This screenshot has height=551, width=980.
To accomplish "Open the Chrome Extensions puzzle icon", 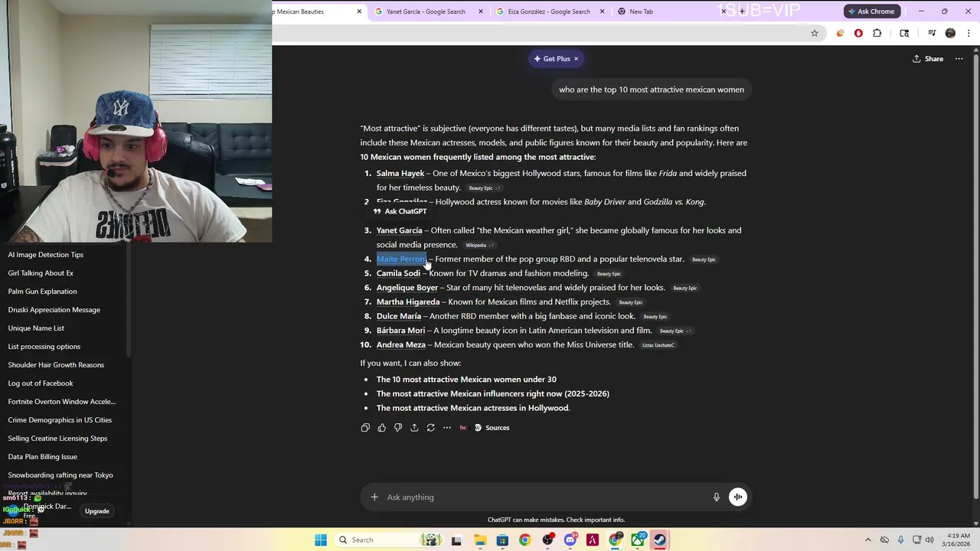I will [x=877, y=33].
